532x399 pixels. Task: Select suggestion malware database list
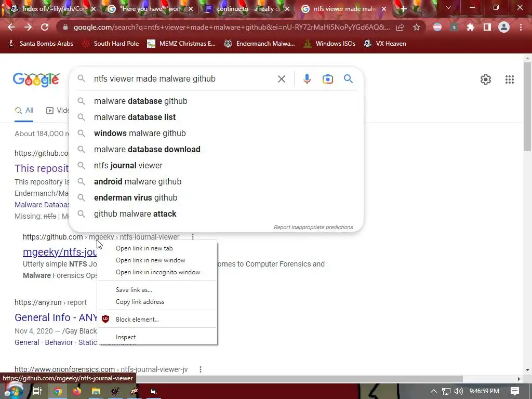click(216, 117)
